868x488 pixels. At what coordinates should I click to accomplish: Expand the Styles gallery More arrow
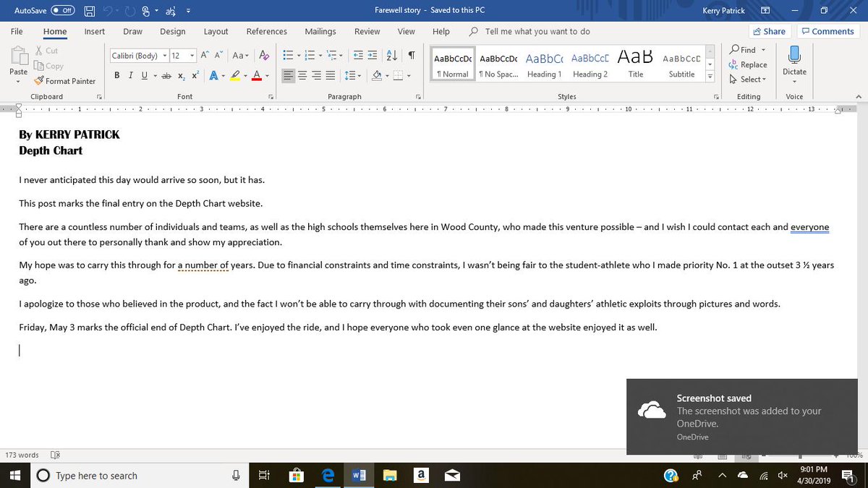[x=710, y=77]
